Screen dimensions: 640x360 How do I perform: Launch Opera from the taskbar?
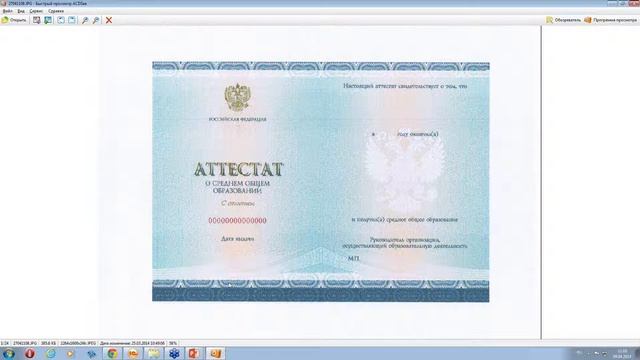click(30, 353)
